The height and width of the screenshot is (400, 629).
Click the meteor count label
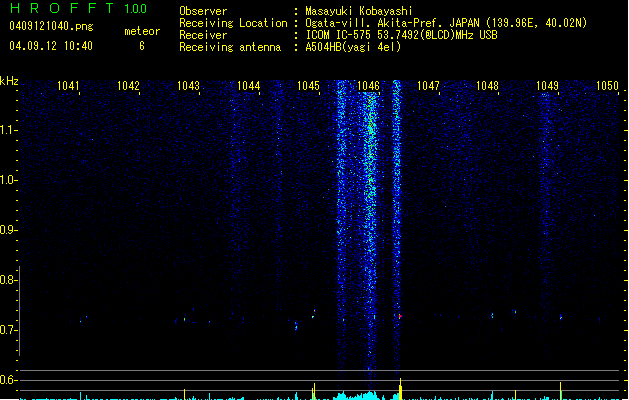point(142,31)
